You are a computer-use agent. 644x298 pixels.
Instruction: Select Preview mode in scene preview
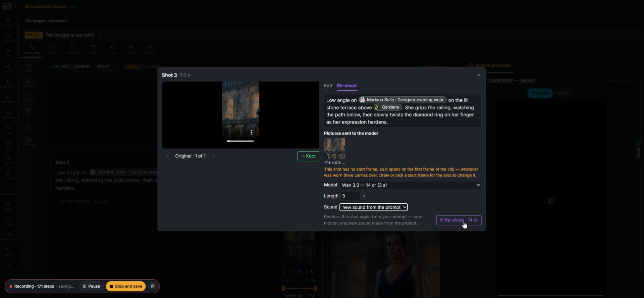540,93
